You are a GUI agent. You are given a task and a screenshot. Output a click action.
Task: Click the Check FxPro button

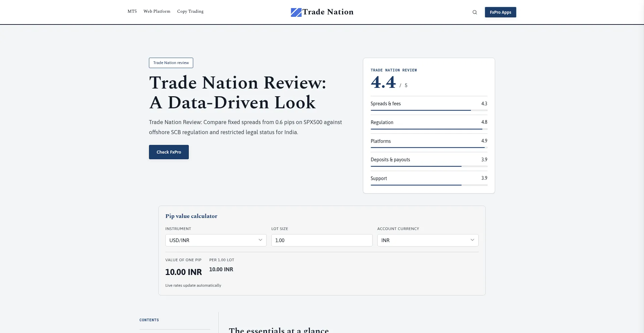pyautogui.click(x=169, y=152)
